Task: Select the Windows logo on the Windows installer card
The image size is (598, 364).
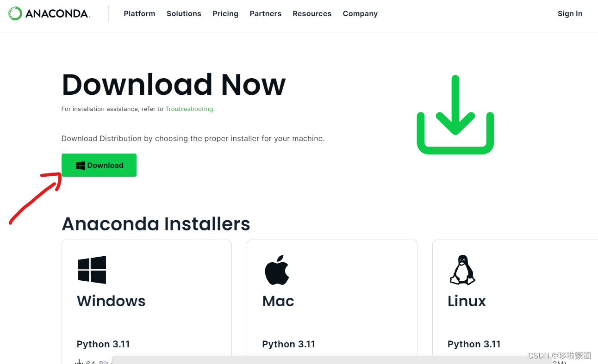Action: (x=92, y=270)
